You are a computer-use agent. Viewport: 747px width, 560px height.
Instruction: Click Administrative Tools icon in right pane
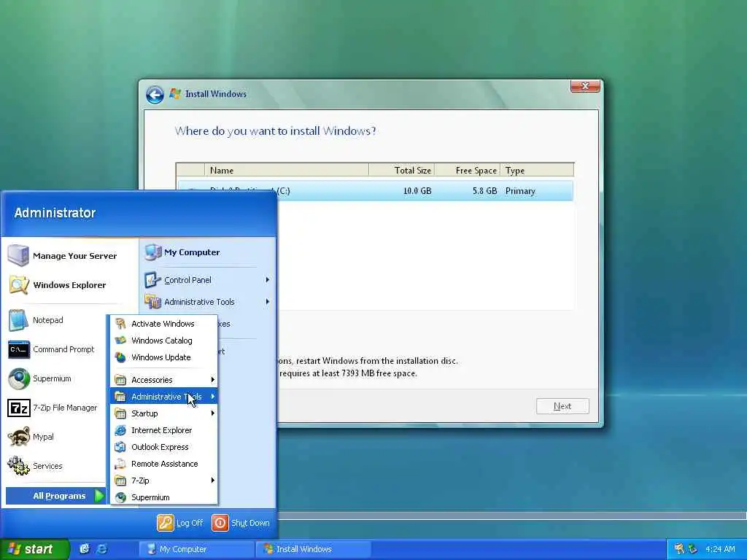153,302
